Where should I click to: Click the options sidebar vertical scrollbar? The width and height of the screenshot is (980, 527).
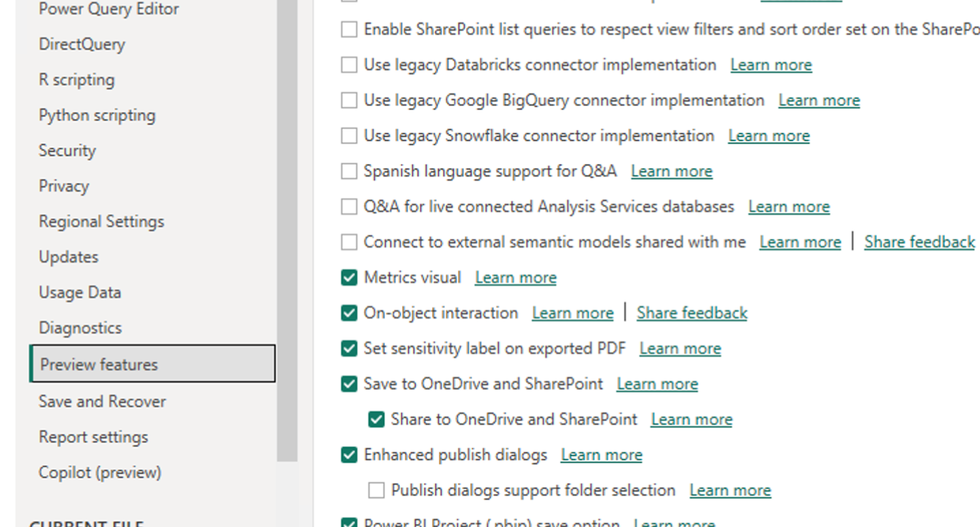[x=288, y=230]
